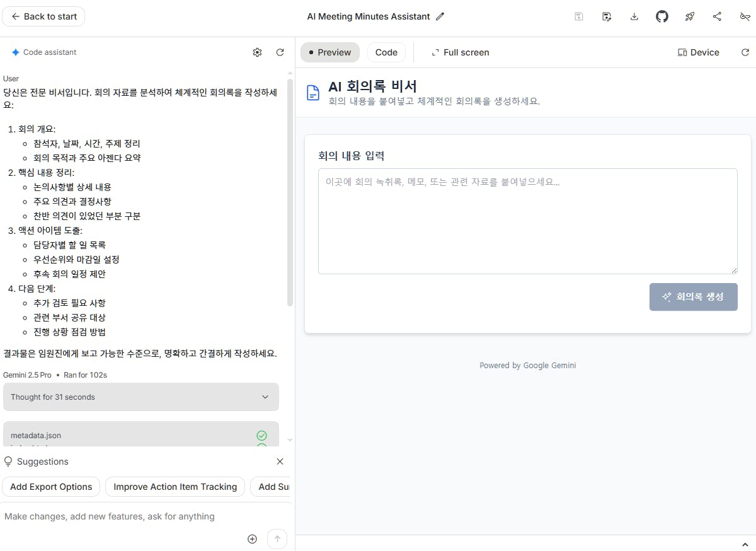Click the visibility (eye-slash) icon top right
This screenshot has height=551, width=756.
pyautogui.click(x=745, y=16)
